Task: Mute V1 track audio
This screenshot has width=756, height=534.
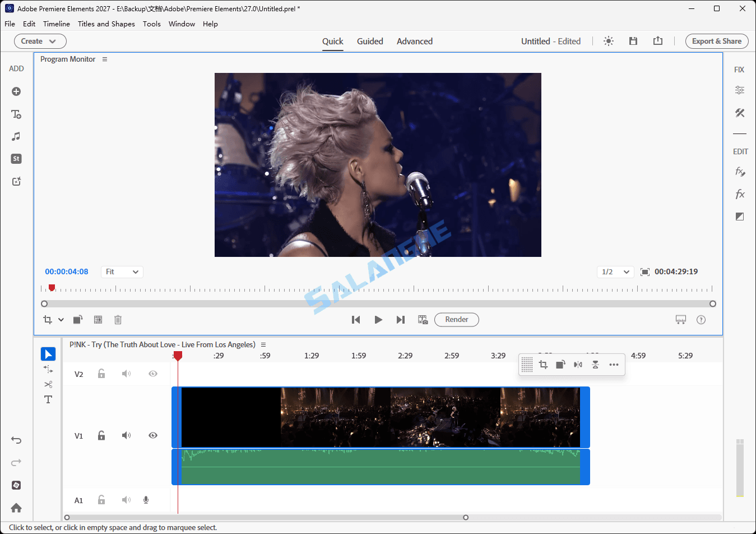Action: pos(127,435)
